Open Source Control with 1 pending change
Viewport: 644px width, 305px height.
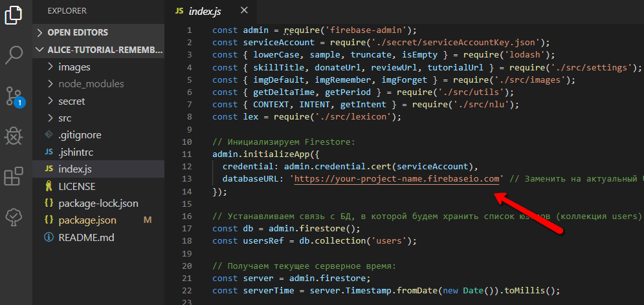click(x=15, y=96)
